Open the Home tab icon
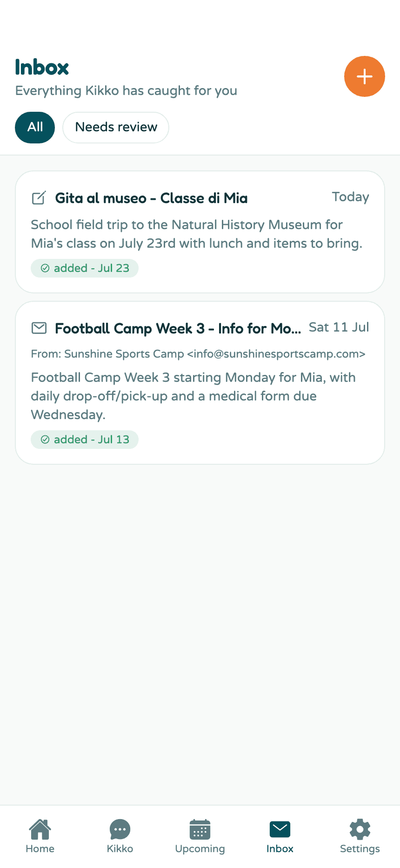400x868 pixels. [x=40, y=829]
